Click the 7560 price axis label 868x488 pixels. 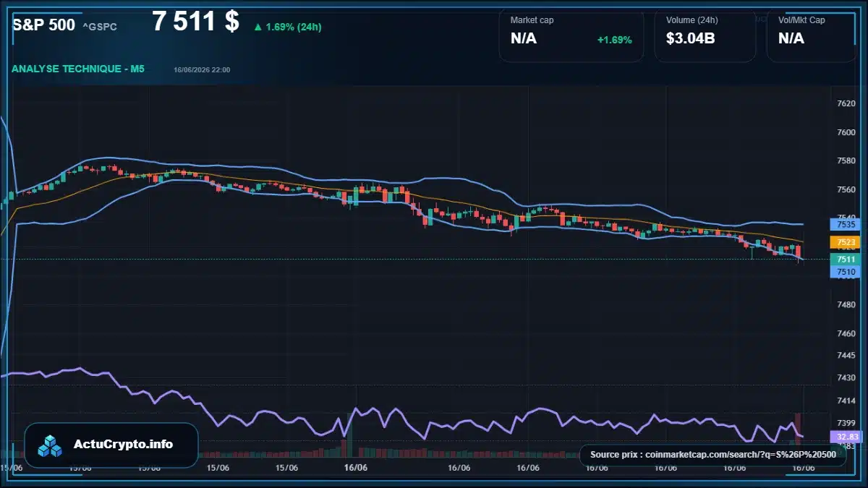pyautogui.click(x=846, y=189)
